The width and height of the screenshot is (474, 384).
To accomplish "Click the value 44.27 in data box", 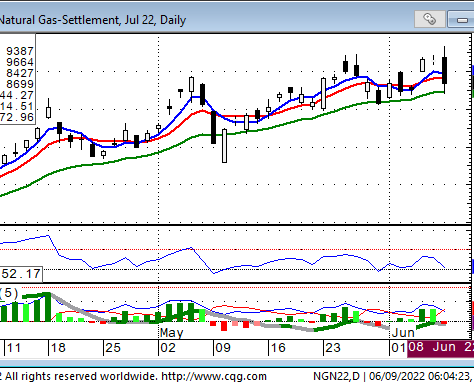I will 17,95.
